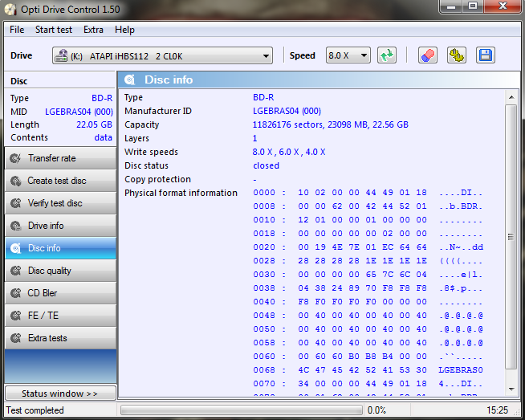This screenshot has width=525, height=420.
Task: Open the Start test menu
Action: 54,30
